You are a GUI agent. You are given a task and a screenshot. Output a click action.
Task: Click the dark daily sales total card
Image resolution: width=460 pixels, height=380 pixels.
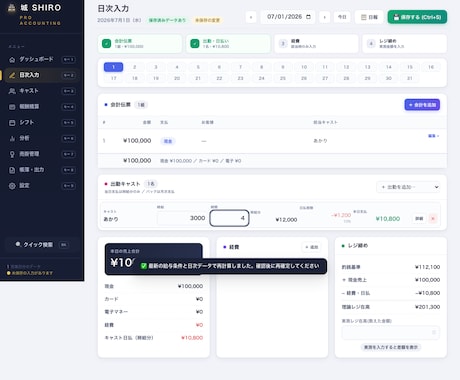[153, 259]
